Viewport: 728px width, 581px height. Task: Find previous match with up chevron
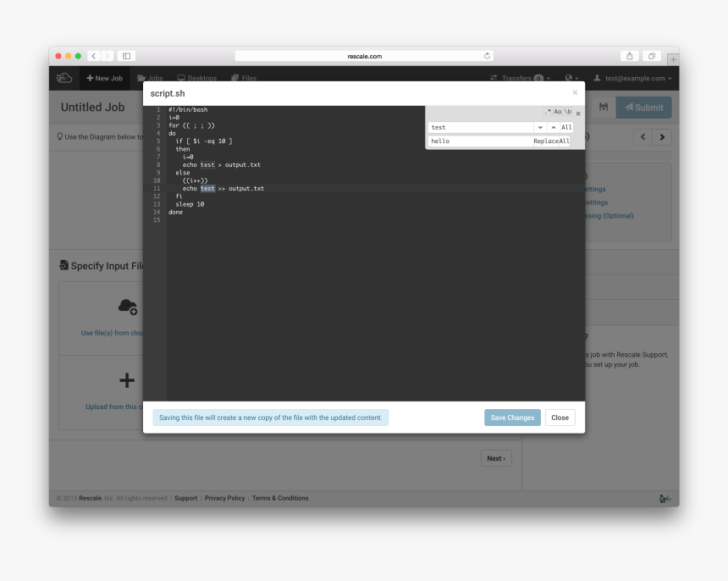pyautogui.click(x=554, y=127)
